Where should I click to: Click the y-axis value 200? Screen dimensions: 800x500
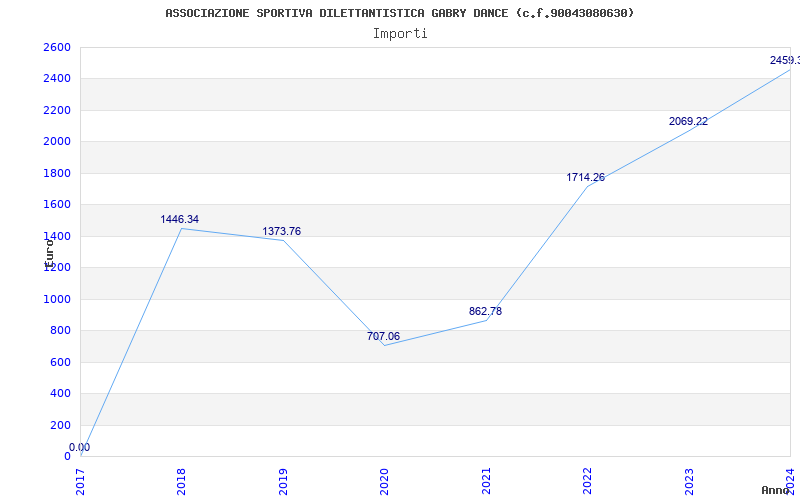tap(61, 426)
